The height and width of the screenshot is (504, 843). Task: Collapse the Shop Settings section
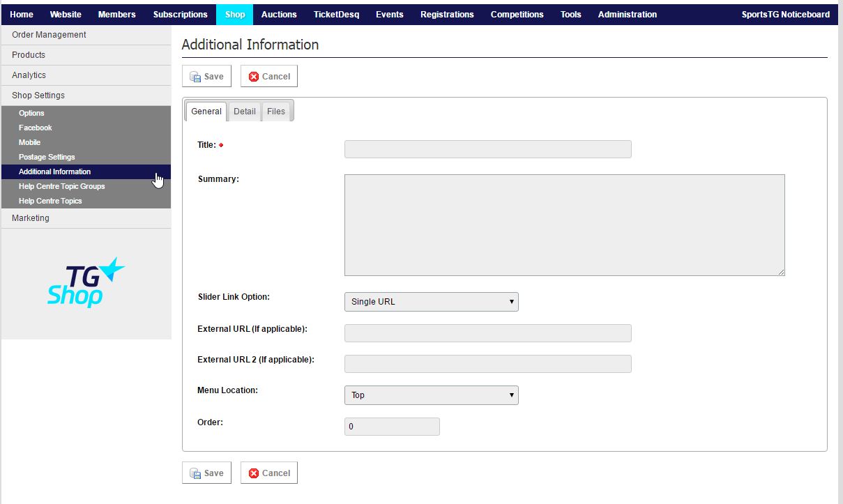86,96
